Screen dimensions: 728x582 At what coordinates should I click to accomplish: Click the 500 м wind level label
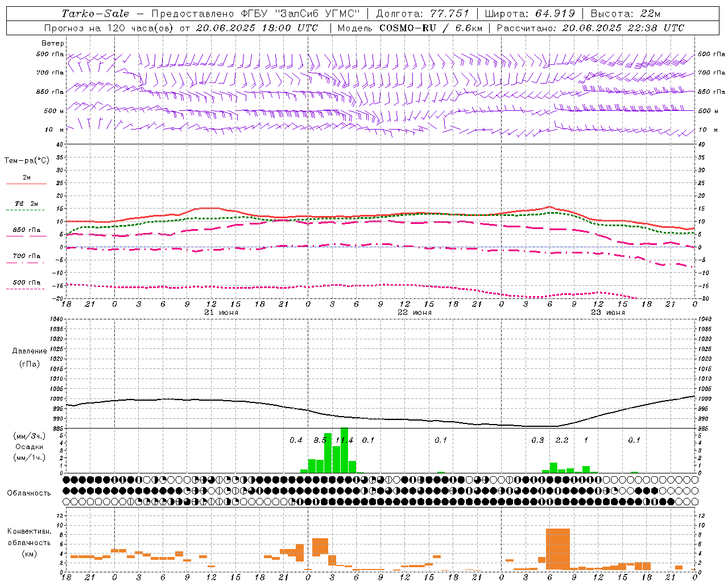click(x=54, y=111)
